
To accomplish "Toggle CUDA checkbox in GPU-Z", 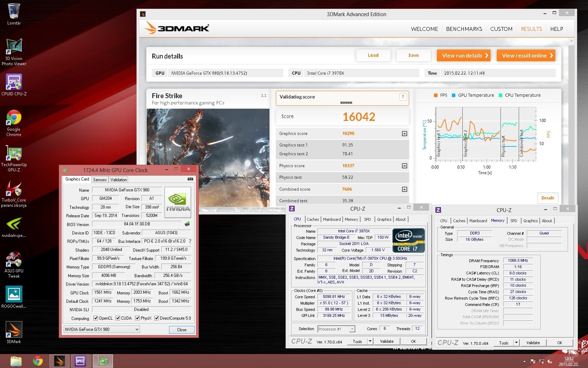I will tap(118, 318).
